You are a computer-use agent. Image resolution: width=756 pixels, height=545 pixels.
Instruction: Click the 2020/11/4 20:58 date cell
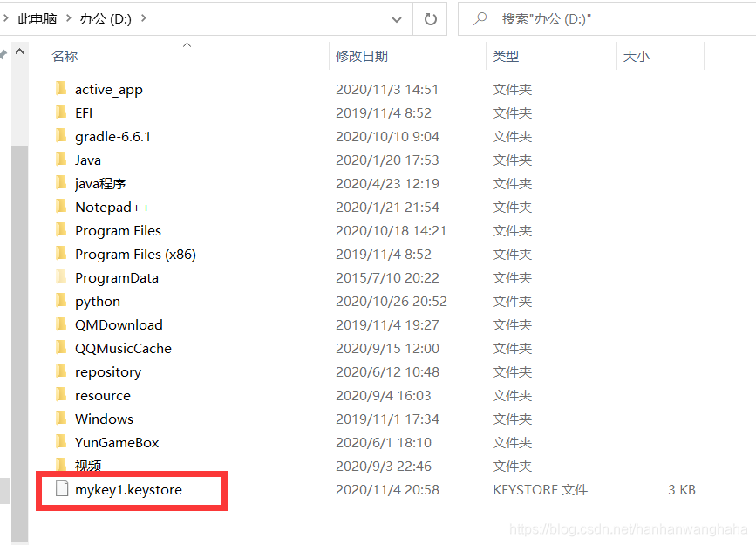click(x=388, y=490)
